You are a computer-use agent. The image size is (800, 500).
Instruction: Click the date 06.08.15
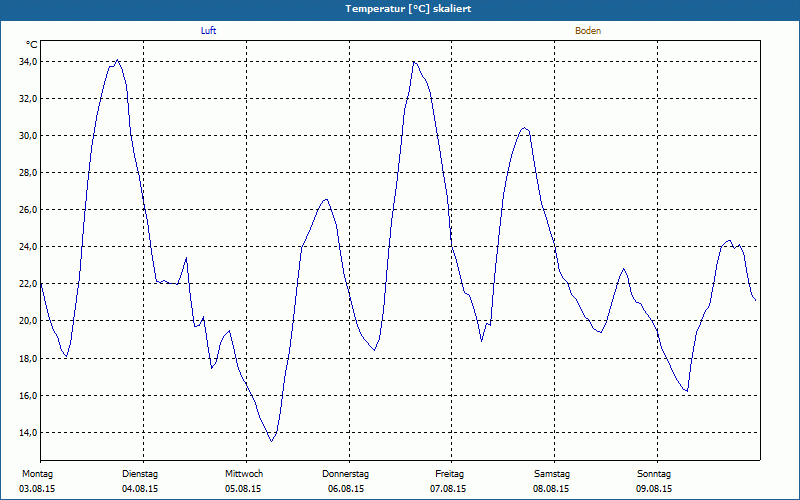(346, 489)
